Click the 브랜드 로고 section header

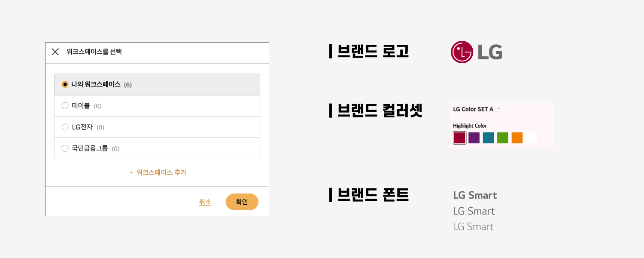[369, 52]
